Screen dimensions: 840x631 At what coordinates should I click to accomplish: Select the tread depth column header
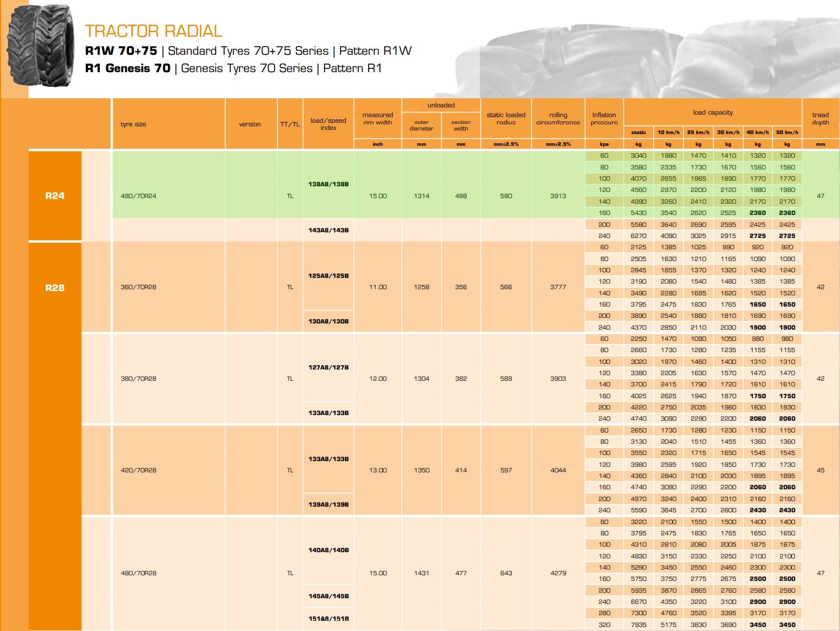click(820, 119)
